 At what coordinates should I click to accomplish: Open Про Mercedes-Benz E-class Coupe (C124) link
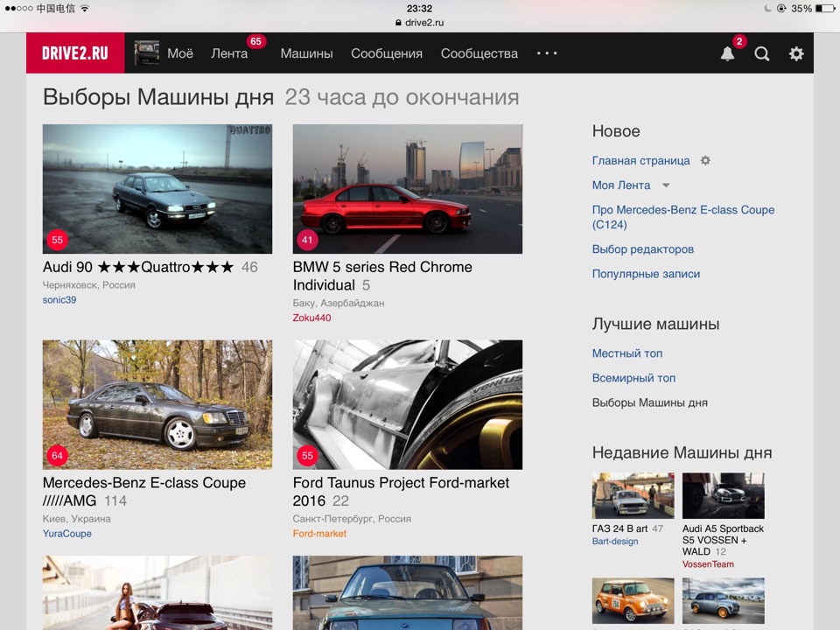(x=683, y=217)
